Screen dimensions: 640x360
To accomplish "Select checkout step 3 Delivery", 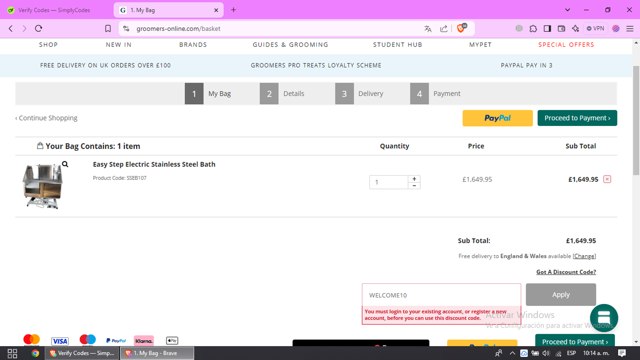I will click(360, 93).
